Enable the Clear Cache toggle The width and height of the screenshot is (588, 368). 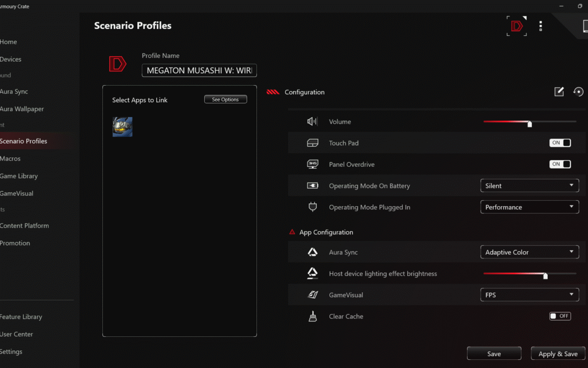coord(560,316)
